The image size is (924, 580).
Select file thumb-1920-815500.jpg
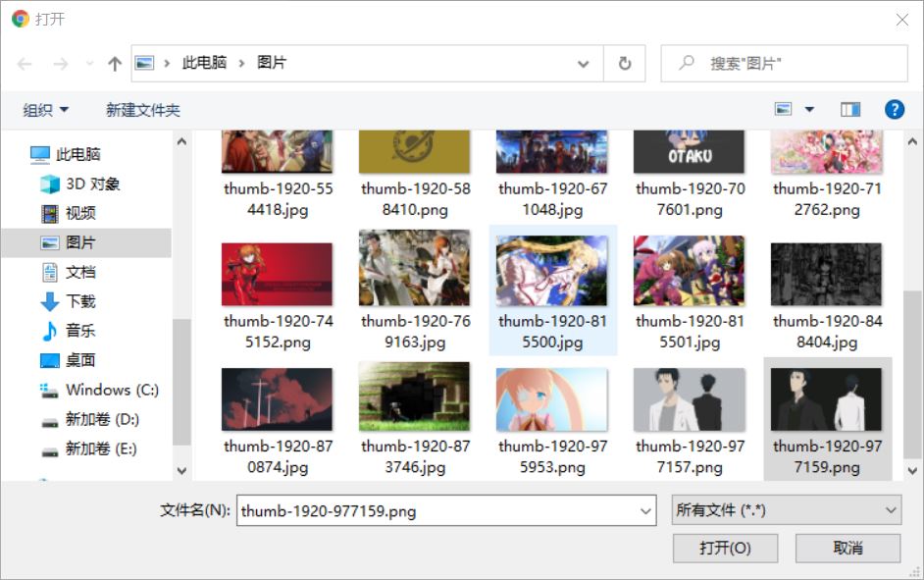coord(552,291)
